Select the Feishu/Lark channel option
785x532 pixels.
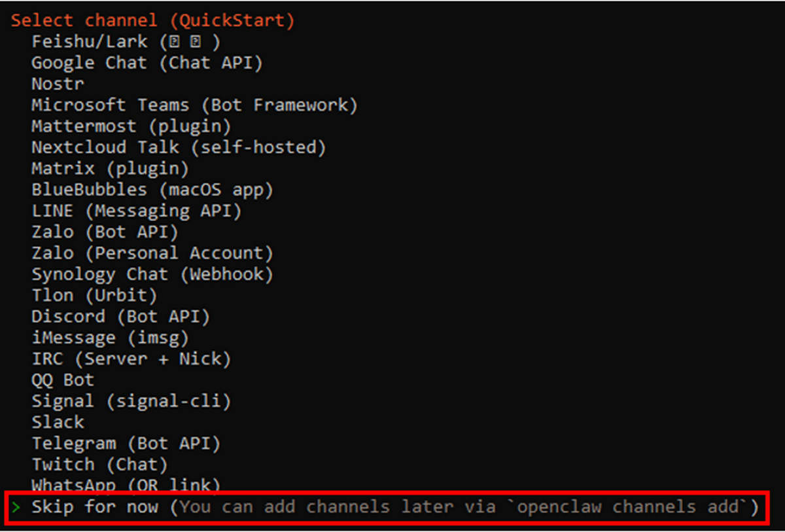[125, 42]
